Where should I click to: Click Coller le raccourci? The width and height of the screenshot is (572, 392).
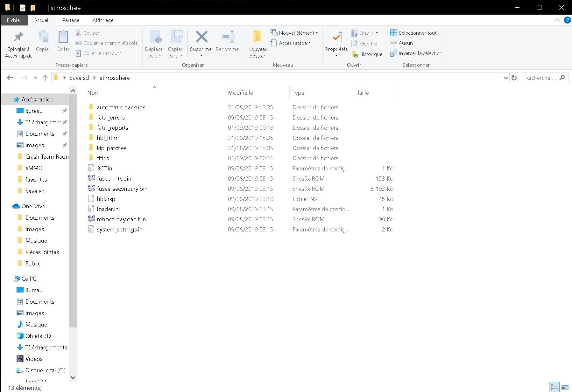coord(99,53)
